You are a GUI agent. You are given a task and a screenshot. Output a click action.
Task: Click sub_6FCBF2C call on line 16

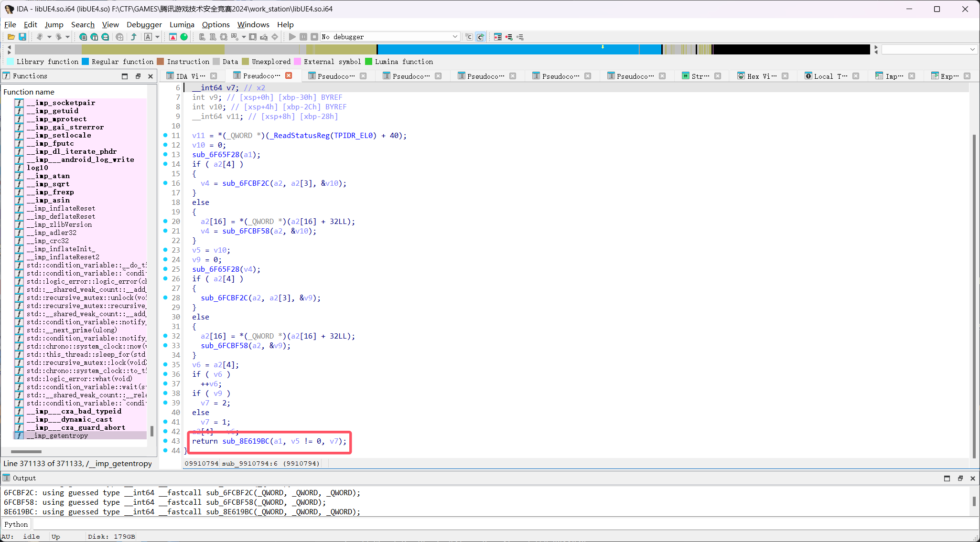click(x=246, y=183)
